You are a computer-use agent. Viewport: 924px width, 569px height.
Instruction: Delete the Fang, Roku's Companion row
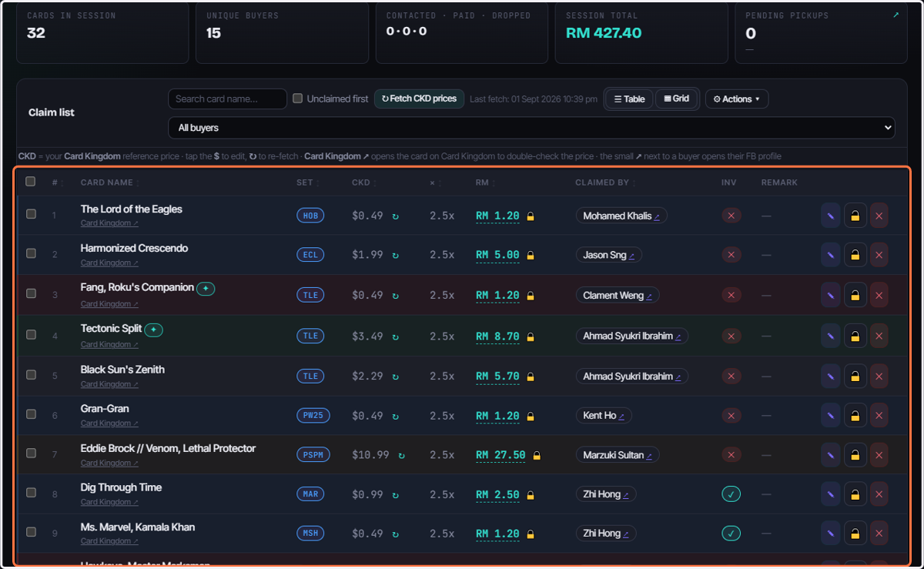[879, 295]
